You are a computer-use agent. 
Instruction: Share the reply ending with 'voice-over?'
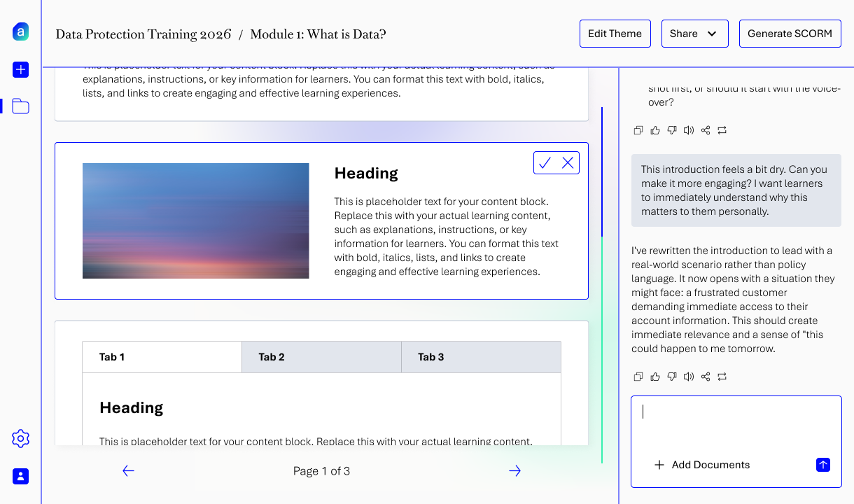[706, 130]
